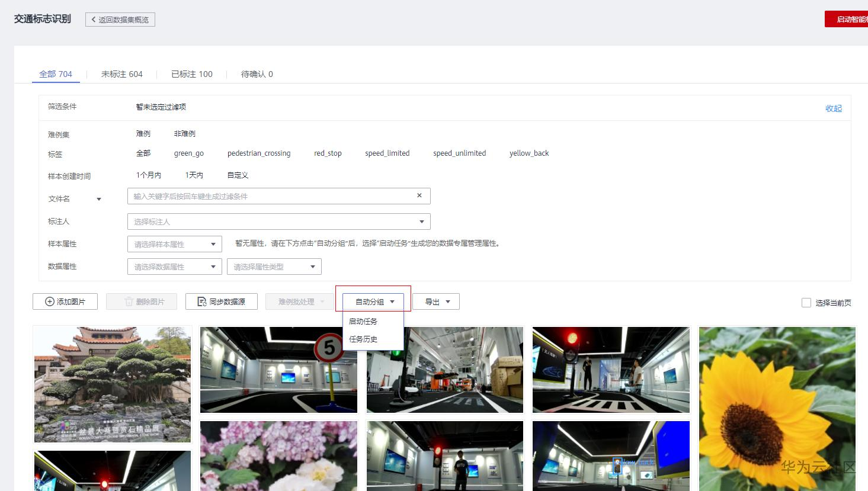Open the sunflower image thumbnail
The height and width of the screenshot is (491, 868).
click(777, 409)
